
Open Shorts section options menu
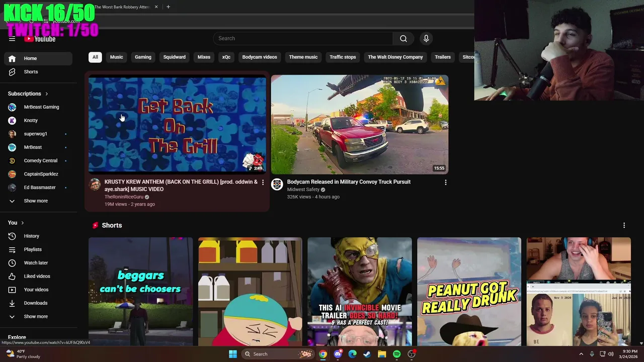point(624,225)
